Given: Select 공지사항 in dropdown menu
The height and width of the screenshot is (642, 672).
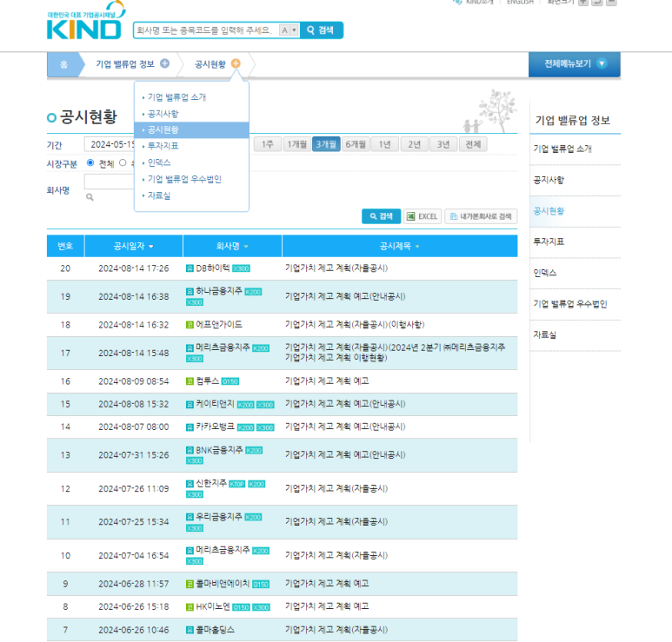Looking at the screenshot, I should point(163,114).
